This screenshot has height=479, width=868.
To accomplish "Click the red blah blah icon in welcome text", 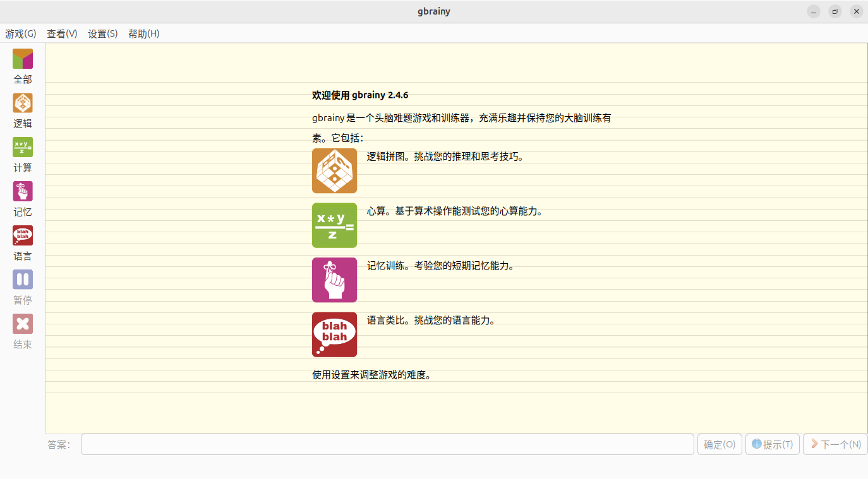I will [334, 334].
